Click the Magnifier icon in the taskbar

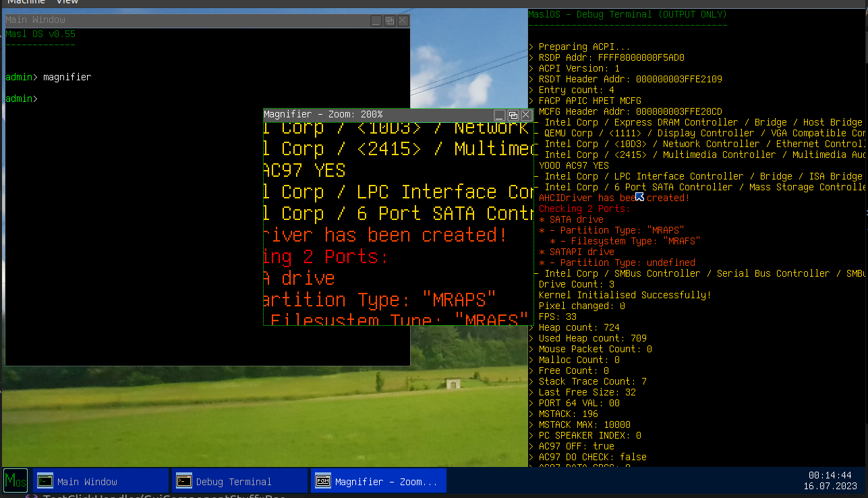point(323,481)
